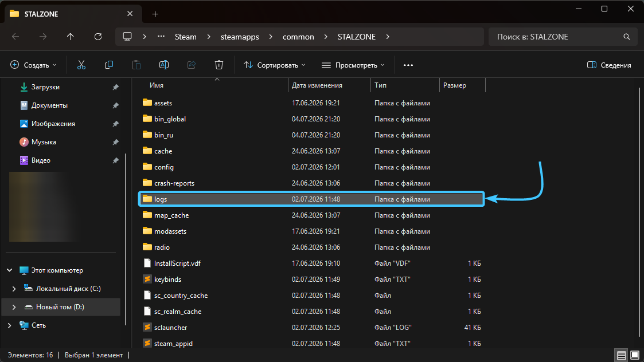This screenshot has height=362, width=644.
Task: Click the Rename icon in toolbar
Action: click(x=164, y=65)
